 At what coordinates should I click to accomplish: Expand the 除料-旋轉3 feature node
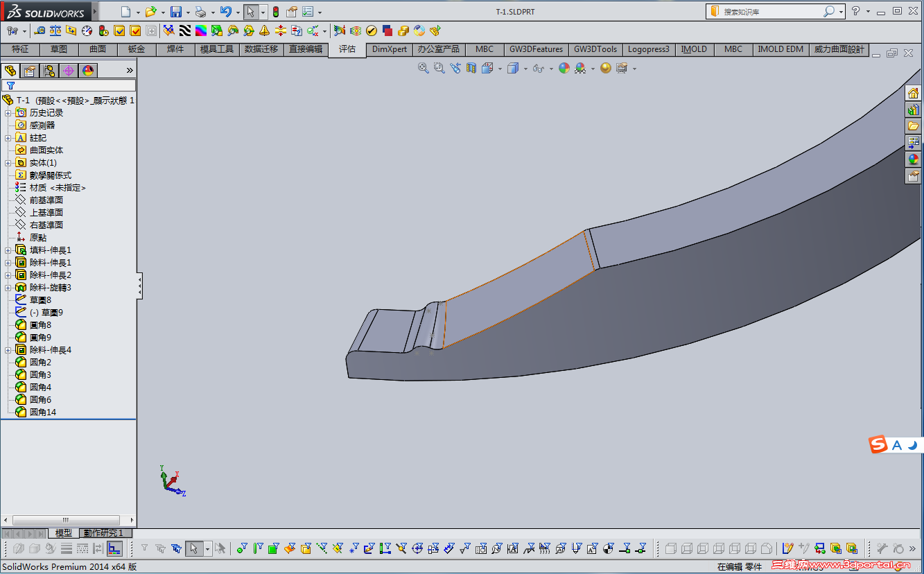(x=8, y=288)
